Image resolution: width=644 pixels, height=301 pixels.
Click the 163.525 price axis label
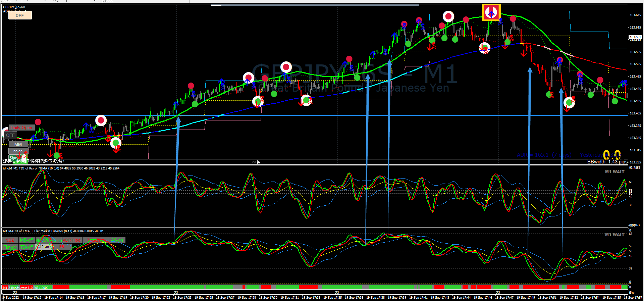635,64
